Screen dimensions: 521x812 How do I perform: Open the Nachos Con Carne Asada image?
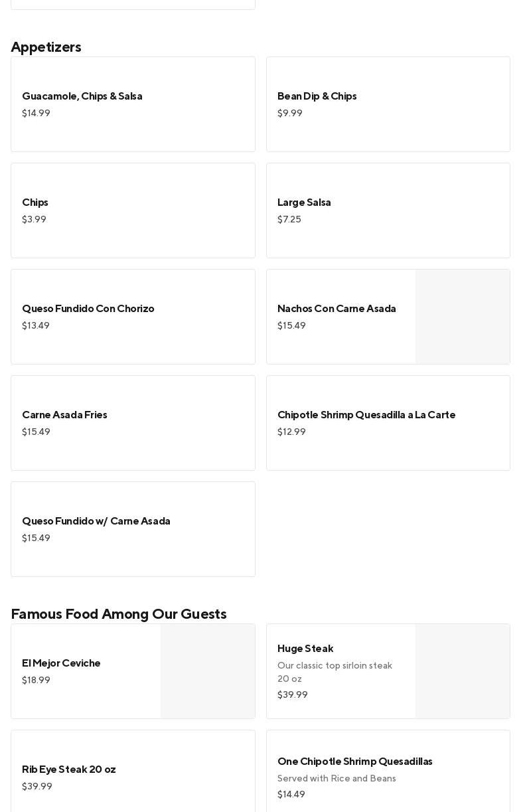coord(462,317)
